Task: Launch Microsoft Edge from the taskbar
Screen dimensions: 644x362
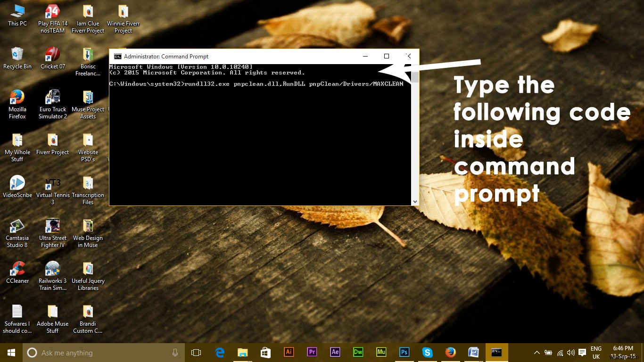Action: [x=220, y=353]
